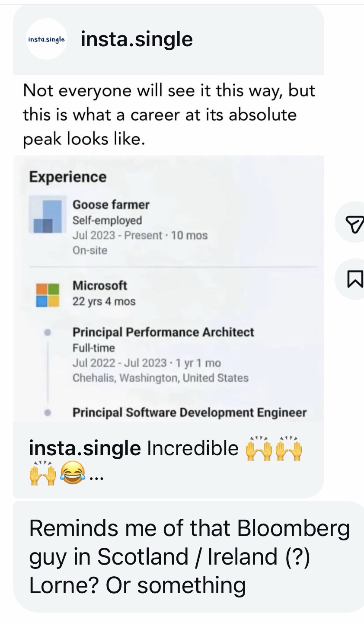Image resolution: width=364 pixels, height=626 pixels.
Task: Tap the insta.single profile avatar
Action: (x=46, y=39)
